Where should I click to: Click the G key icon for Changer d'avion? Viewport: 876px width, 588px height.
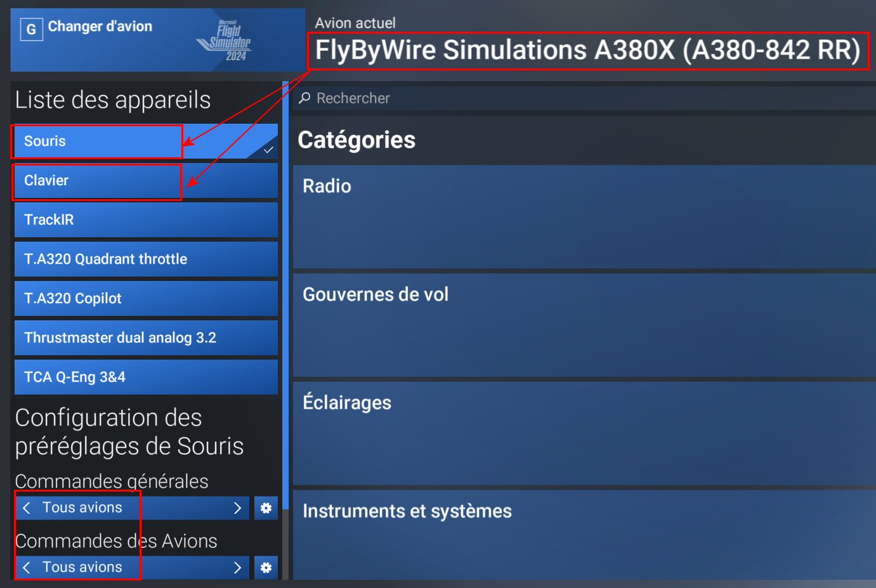(x=31, y=29)
